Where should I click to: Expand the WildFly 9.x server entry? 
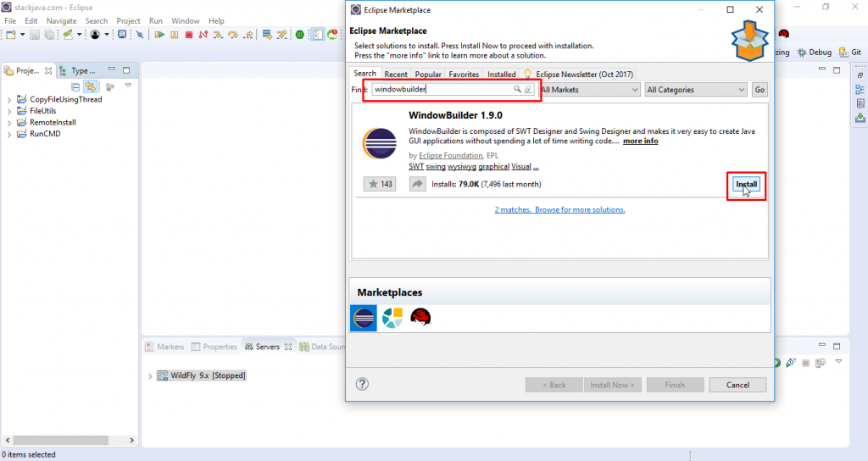click(x=150, y=376)
